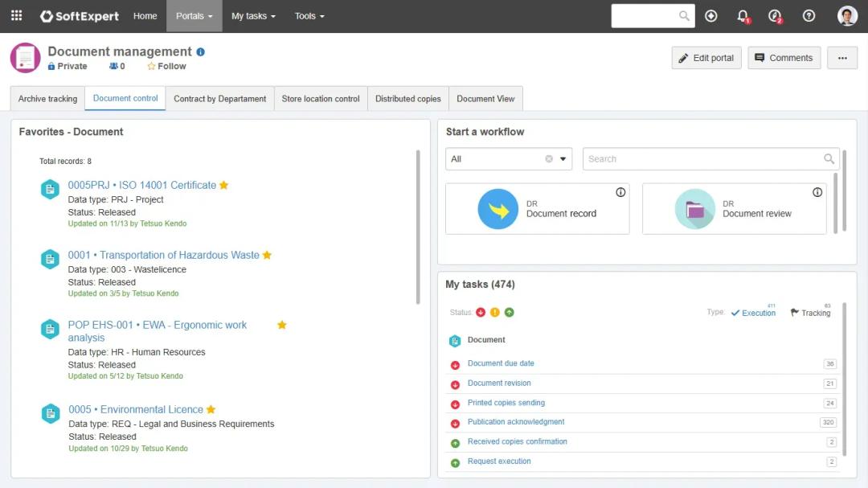Image resolution: width=868 pixels, height=488 pixels.
Task: Open the apps grid launcher icon
Action: pos(16,16)
